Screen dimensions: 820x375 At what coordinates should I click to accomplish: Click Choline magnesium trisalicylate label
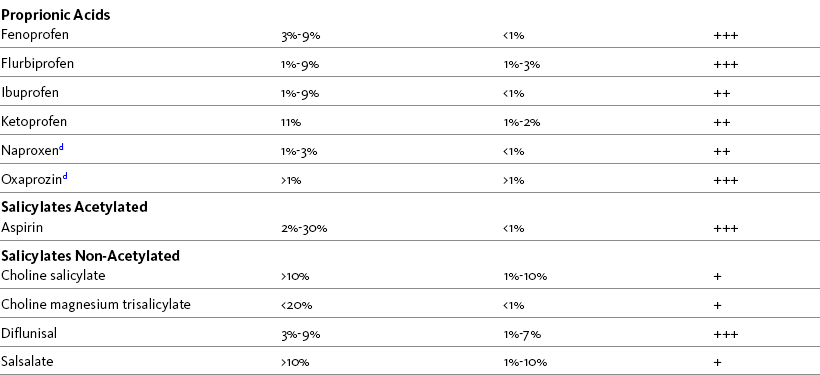(x=96, y=304)
